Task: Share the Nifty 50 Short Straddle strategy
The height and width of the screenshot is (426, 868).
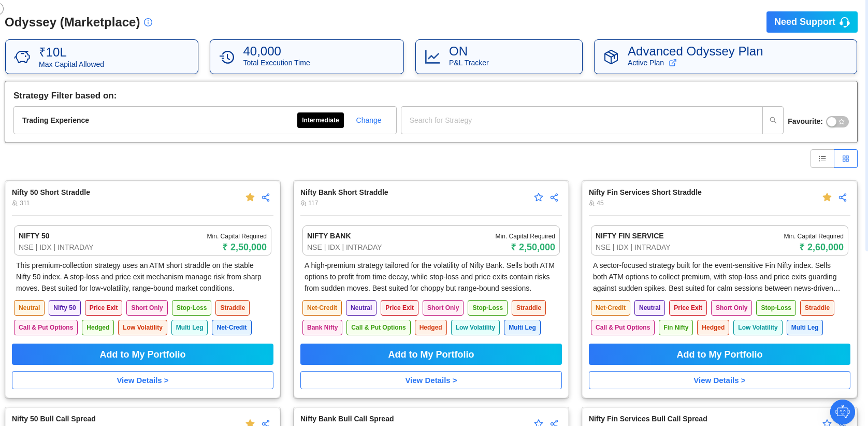Action: 266,197
